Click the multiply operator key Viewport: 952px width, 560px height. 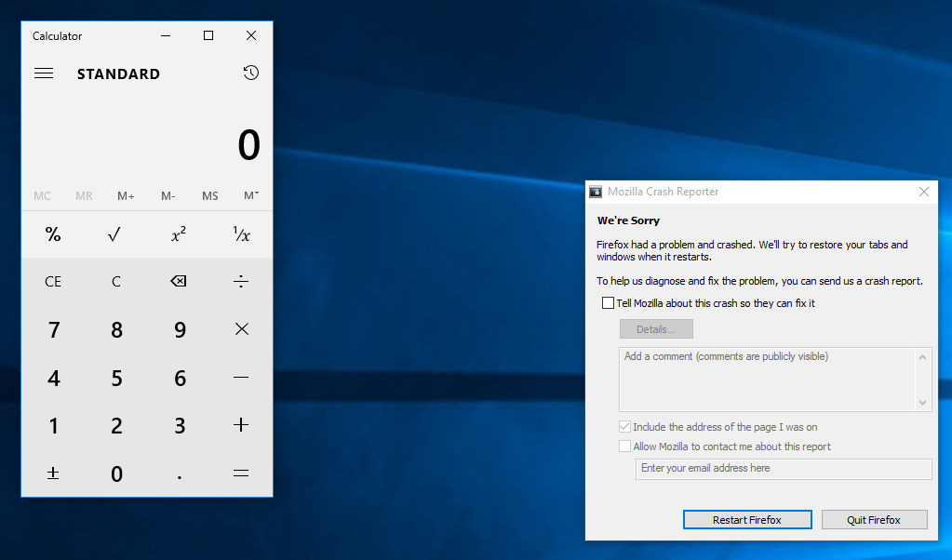click(241, 329)
